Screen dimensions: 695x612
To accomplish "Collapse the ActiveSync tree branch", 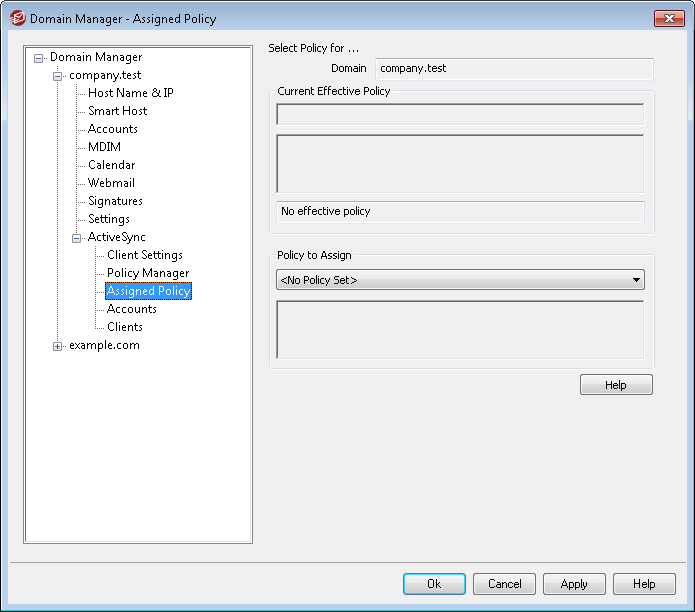I will tap(76, 238).
